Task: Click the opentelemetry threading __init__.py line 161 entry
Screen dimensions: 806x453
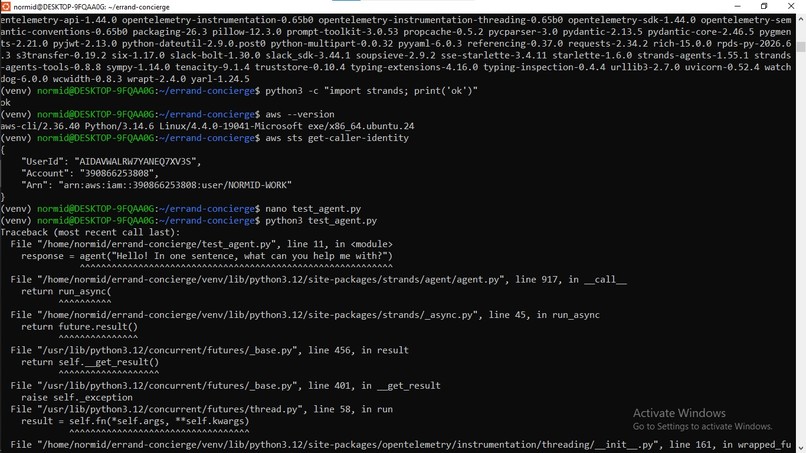Action: [x=401, y=445]
